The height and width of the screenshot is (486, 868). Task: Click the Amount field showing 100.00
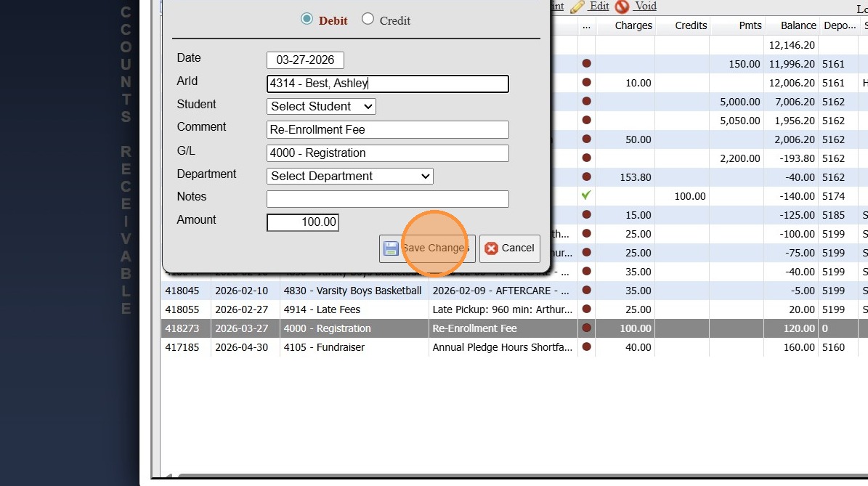click(302, 222)
